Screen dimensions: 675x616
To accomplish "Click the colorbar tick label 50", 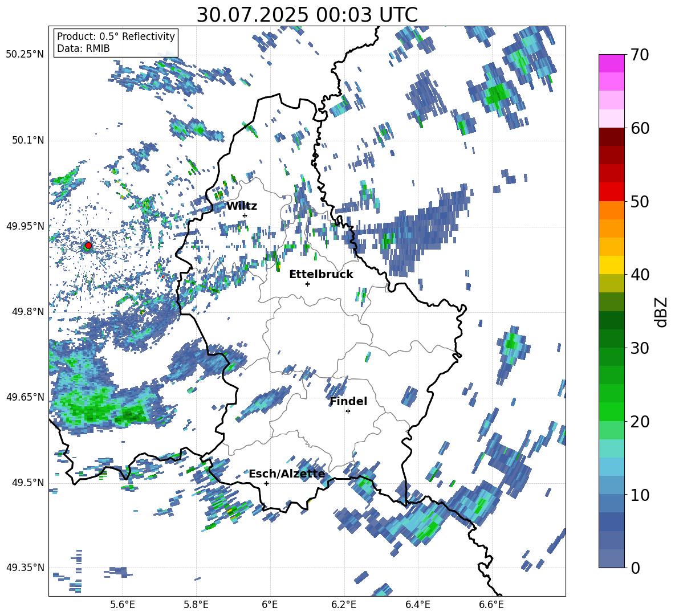I will click(x=640, y=201).
